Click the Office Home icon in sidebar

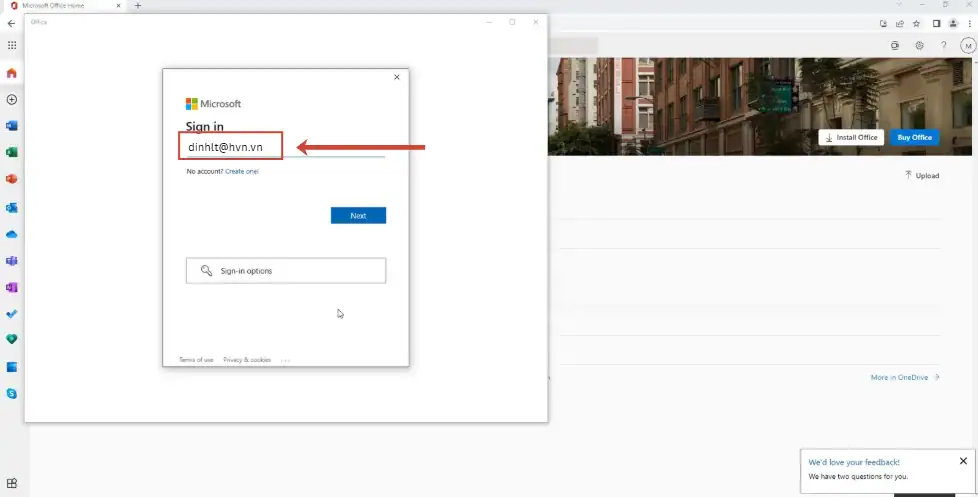click(12, 73)
